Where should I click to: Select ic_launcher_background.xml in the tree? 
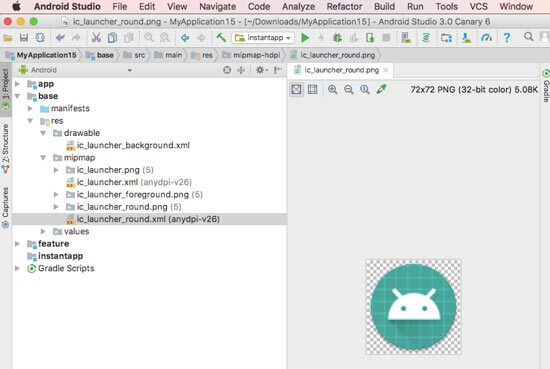[x=133, y=145]
